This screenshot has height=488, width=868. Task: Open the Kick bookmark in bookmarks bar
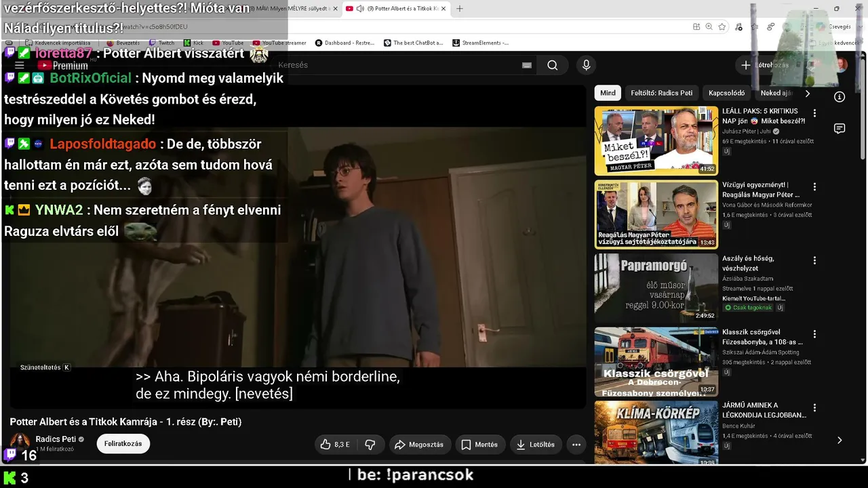pyautogui.click(x=194, y=43)
